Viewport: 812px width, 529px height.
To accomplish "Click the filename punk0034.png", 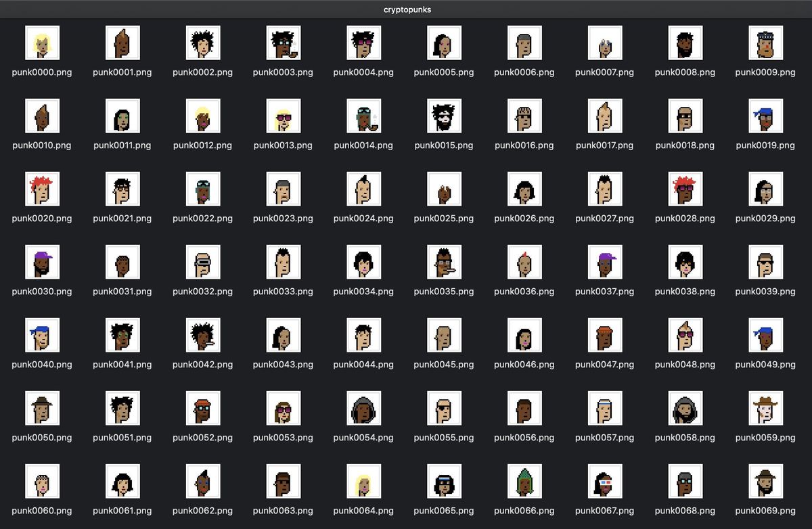I will pos(363,292).
